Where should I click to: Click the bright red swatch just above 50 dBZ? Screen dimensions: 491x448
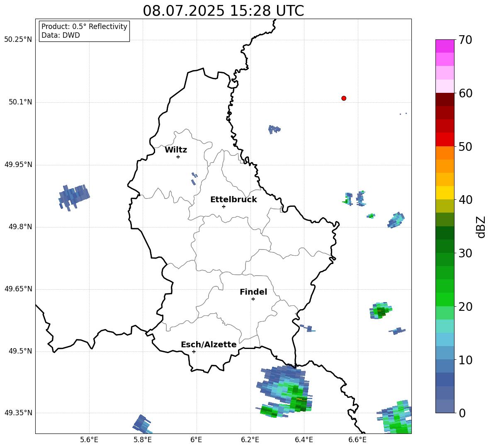pos(445,139)
